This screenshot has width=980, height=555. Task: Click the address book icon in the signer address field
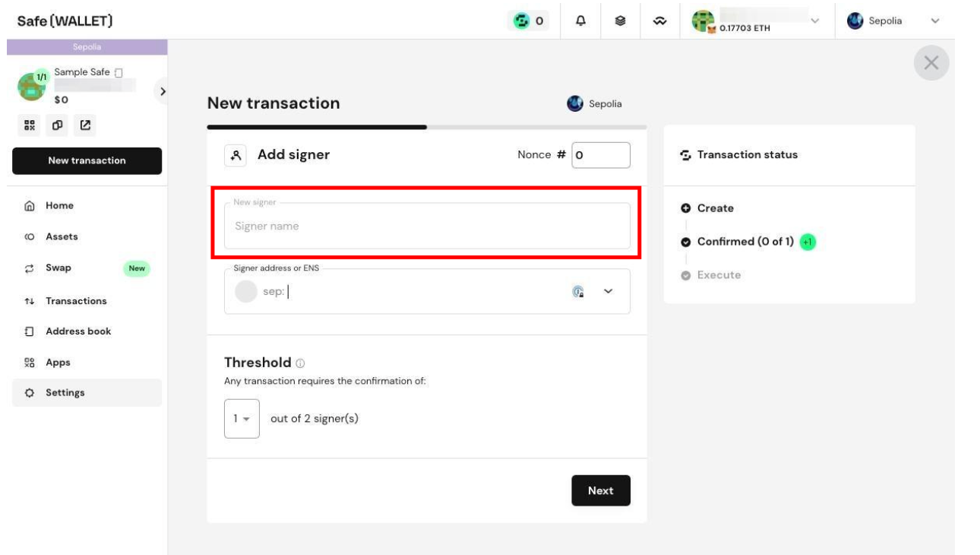click(578, 291)
